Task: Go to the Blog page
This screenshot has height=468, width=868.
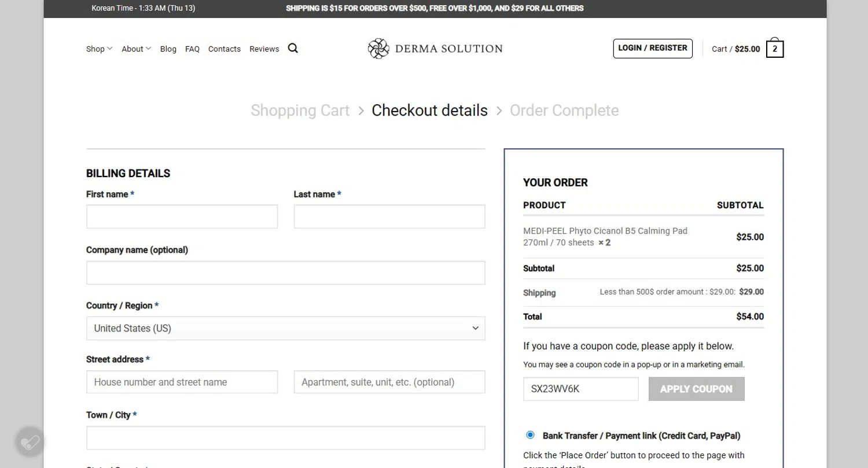Action: click(168, 49)
